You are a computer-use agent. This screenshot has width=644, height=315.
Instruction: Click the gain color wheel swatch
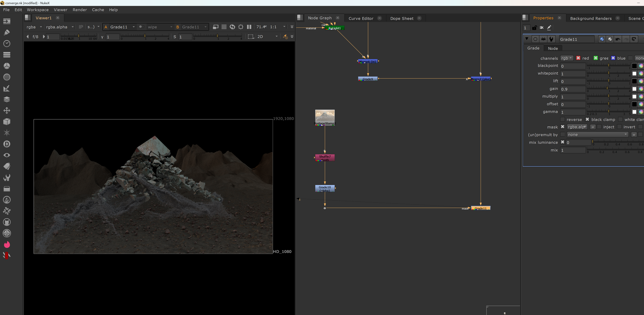[641, 89]
